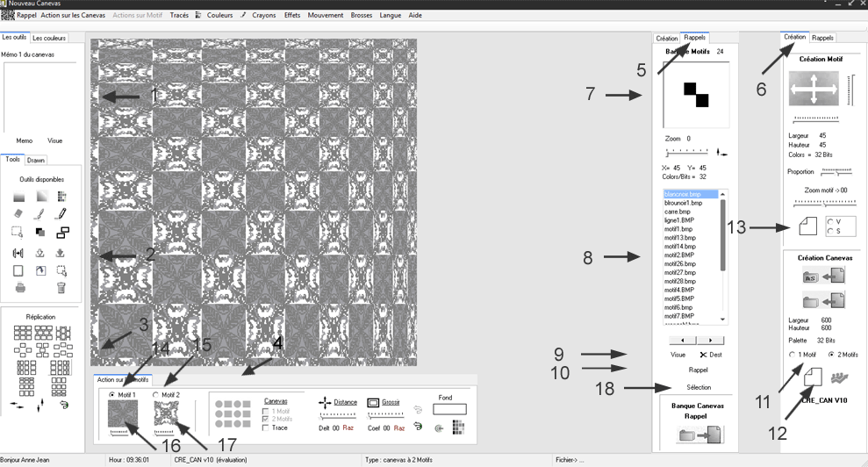Viewport: 868px width, 467px height.
Task: Click the trash bin tool icon
Action: click(61, 288)
